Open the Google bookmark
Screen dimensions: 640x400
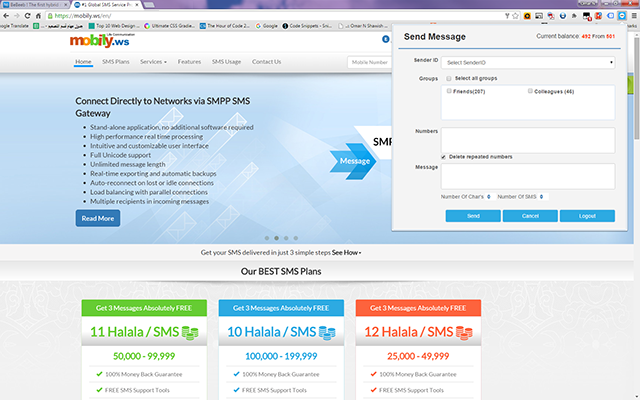(x=267, y=26)
